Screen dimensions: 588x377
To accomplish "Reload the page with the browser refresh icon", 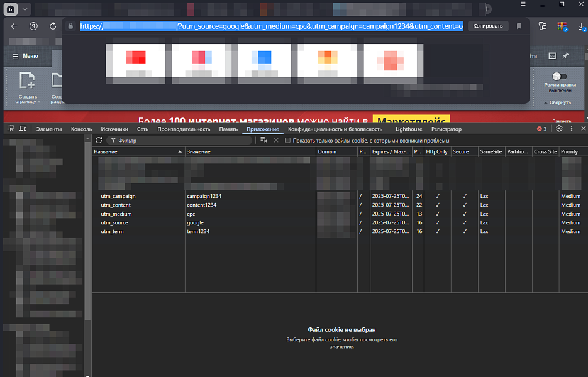I will click(x=52, y=26).
